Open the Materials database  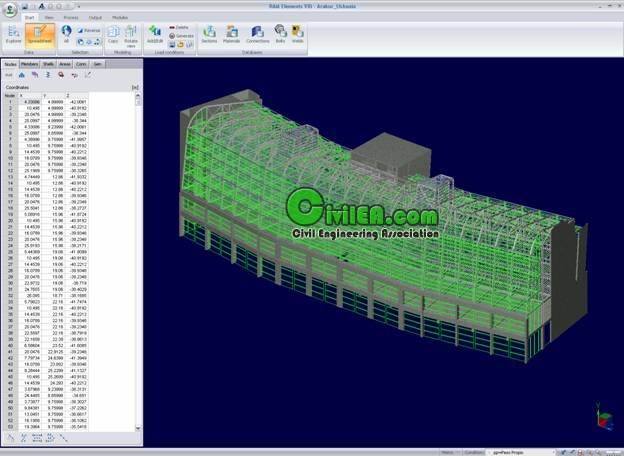231,34
